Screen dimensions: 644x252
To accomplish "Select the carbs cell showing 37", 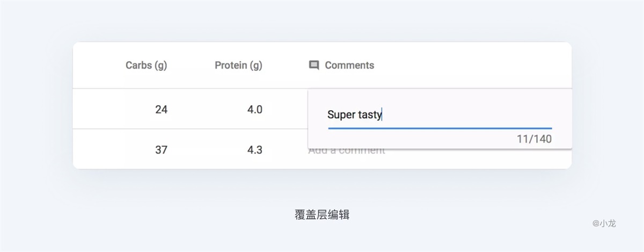I will (161, 150).
